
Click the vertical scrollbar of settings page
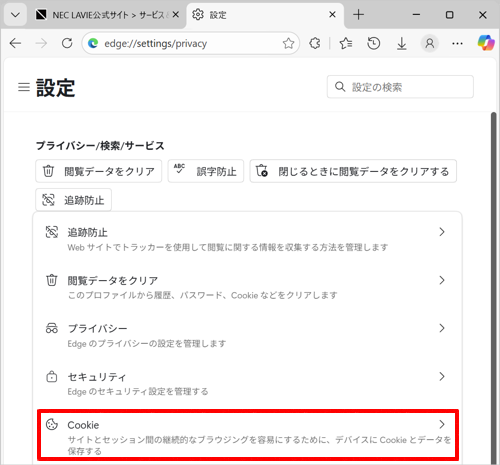[x=494, y=287]
